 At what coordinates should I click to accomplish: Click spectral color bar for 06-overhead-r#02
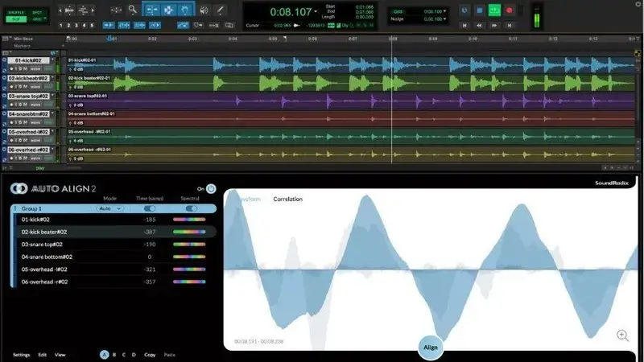[x=189, y=282]
